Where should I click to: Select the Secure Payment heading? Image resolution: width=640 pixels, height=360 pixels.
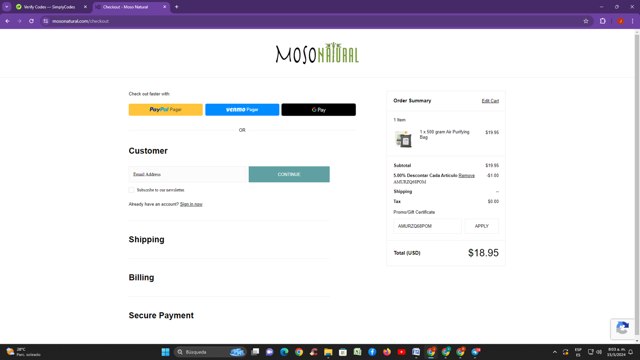tap(161, 316)
